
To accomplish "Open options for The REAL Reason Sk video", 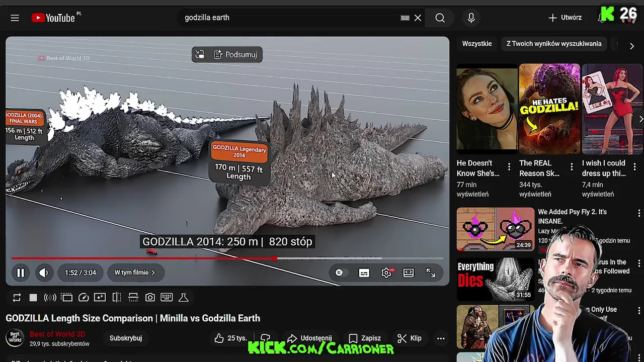I will click(x=572, y=166).
